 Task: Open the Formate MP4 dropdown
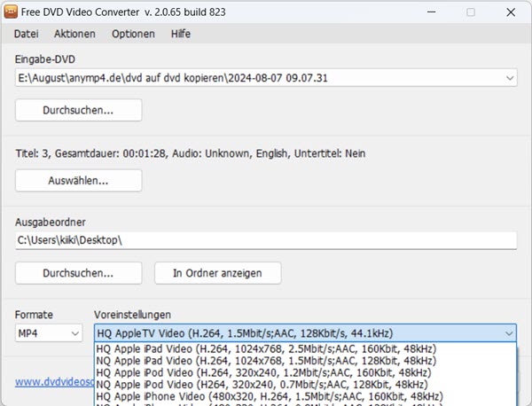pyautogui.click(x=49, y=333)
